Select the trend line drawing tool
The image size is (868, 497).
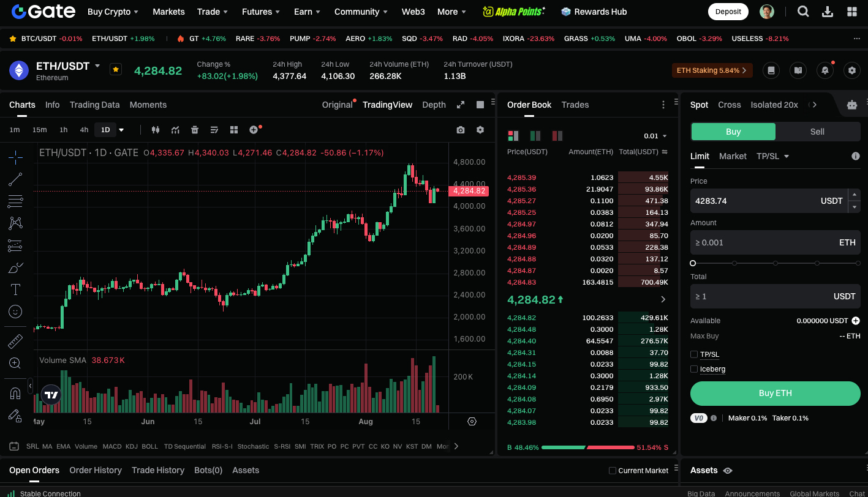[15, 179]
